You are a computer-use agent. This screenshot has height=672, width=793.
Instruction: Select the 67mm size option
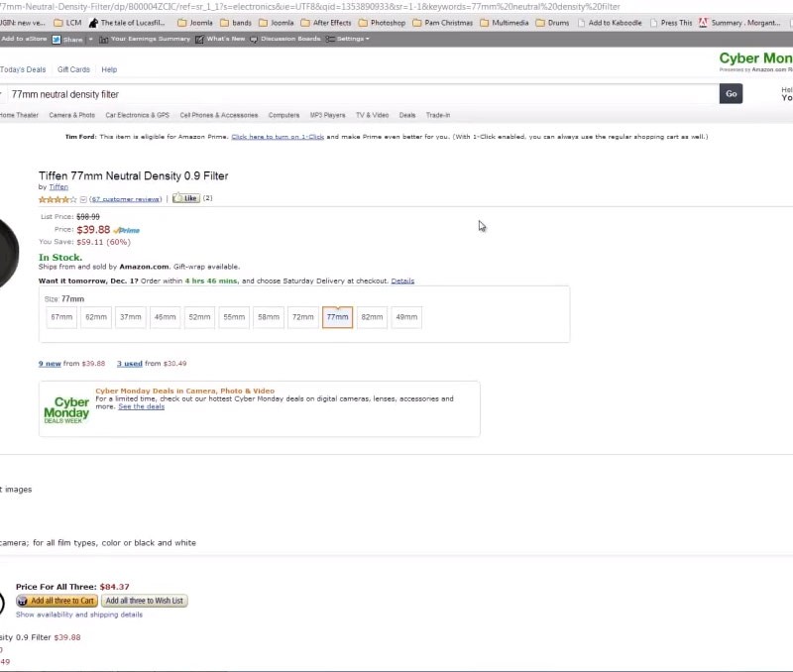[x=61, y=317]
